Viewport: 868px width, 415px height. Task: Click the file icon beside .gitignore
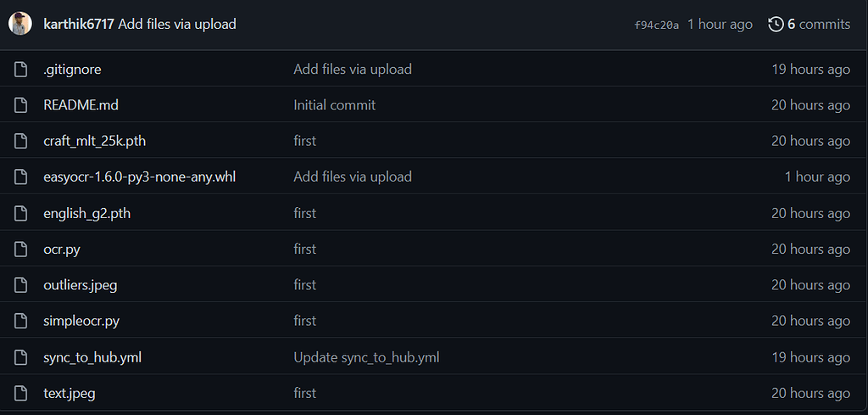click(21, 70)
